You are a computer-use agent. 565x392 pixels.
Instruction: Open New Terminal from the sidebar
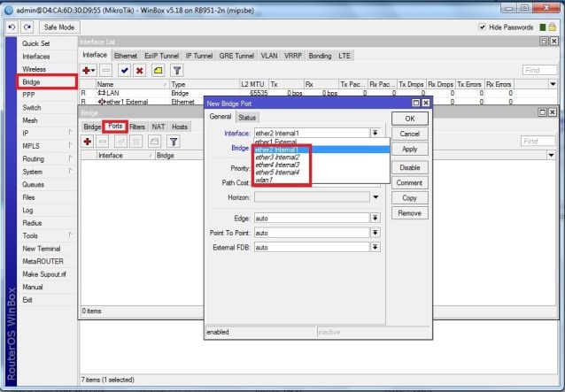(x=46, y=249)
